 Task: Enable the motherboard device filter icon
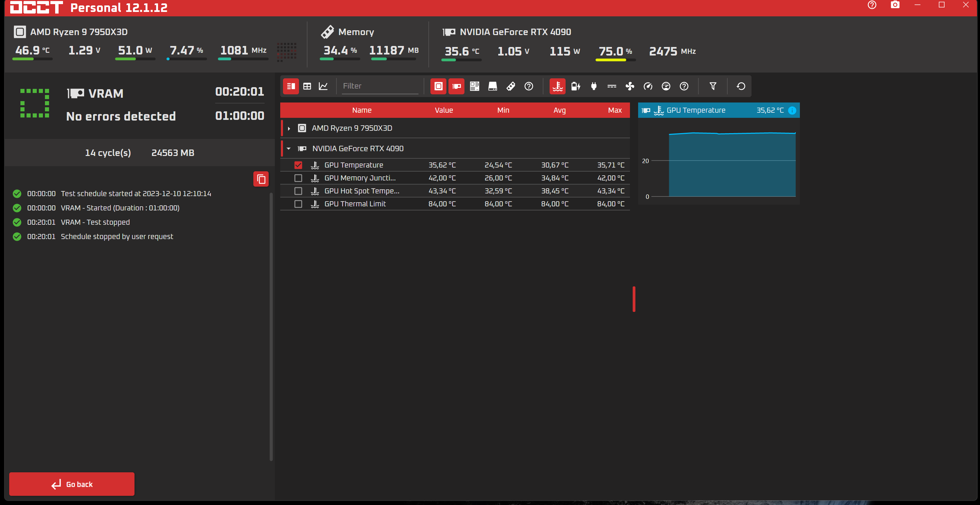point(474,86)
